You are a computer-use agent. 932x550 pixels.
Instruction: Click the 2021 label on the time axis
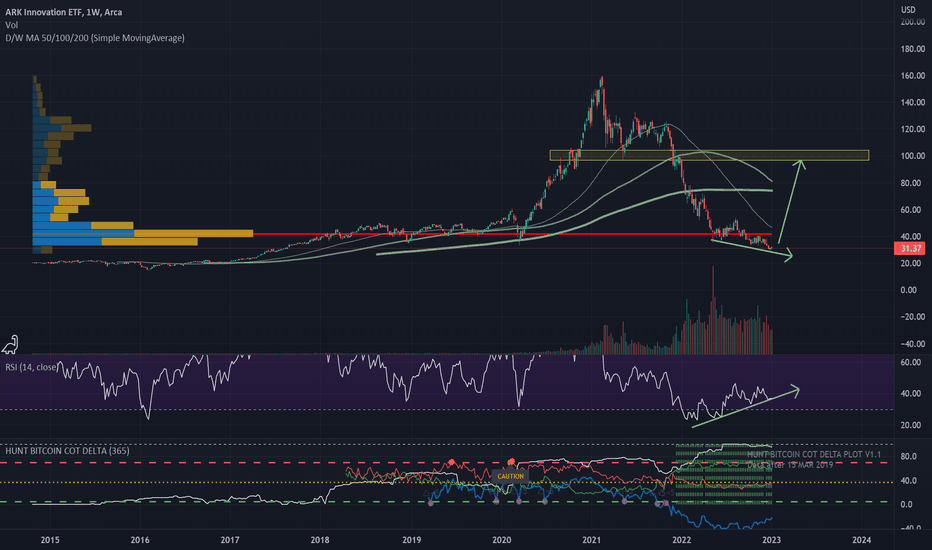click(591, 540)
